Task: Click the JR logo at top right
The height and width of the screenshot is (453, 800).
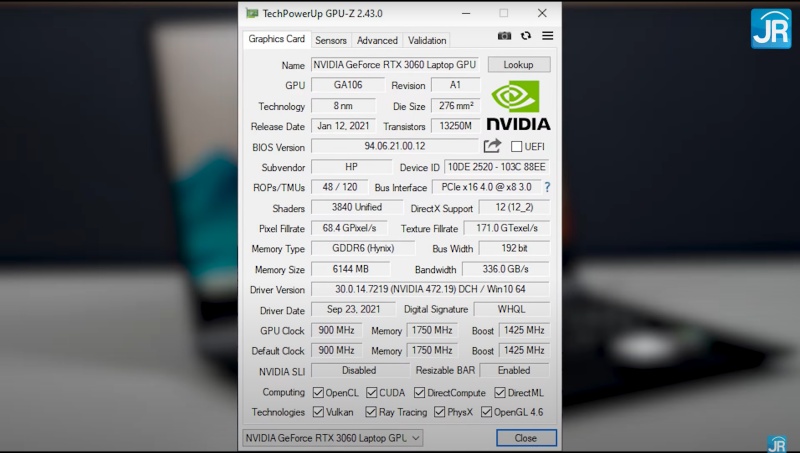Action: (770, 29)
